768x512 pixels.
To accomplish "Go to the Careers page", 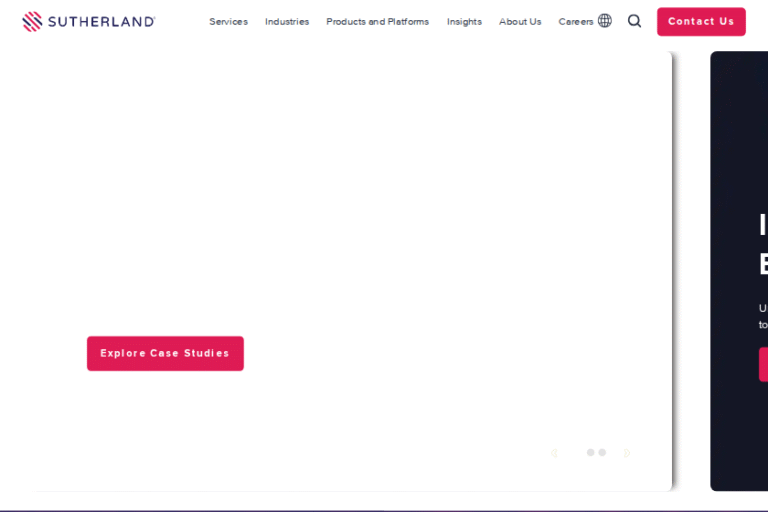I will [x=575, y=22].
